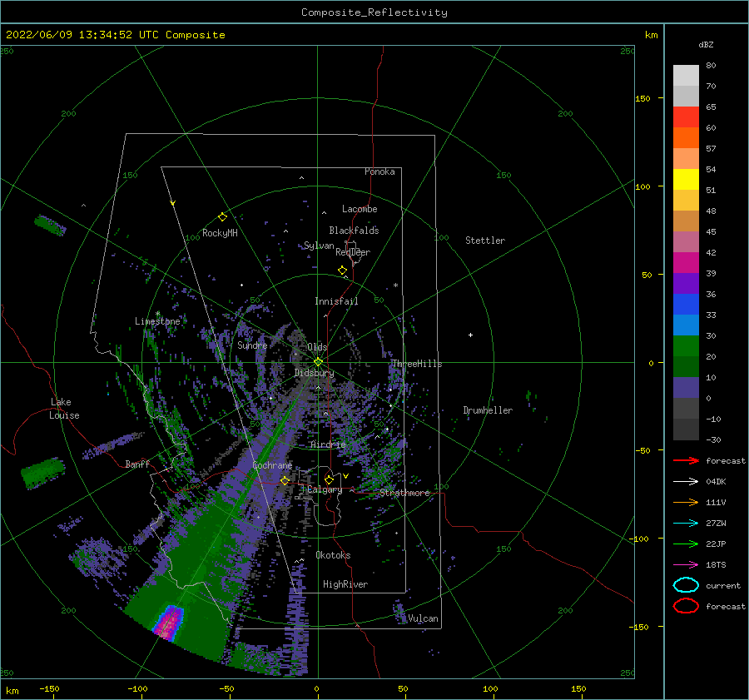Viewport: 749px width, 700px height.
Task: Click the Stettler city label
Action: click(485, 241)
